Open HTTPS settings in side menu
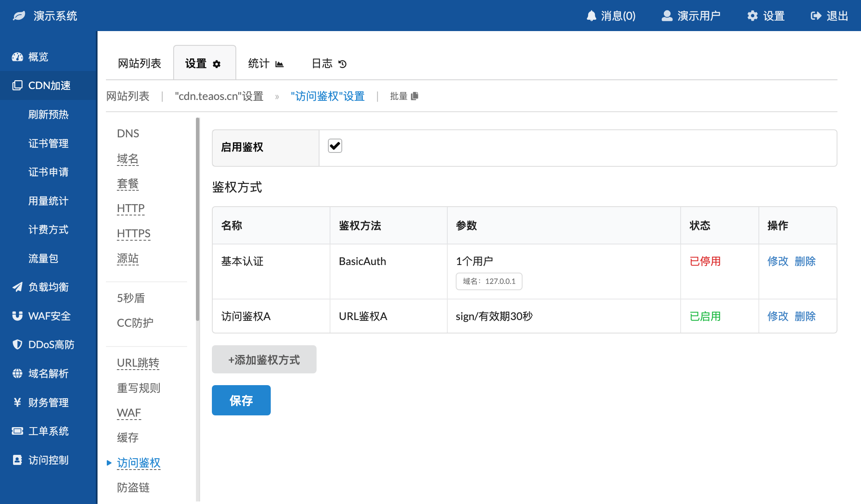Image resolution: width=861 pixels, height=504 pixels. pos(133,234)
